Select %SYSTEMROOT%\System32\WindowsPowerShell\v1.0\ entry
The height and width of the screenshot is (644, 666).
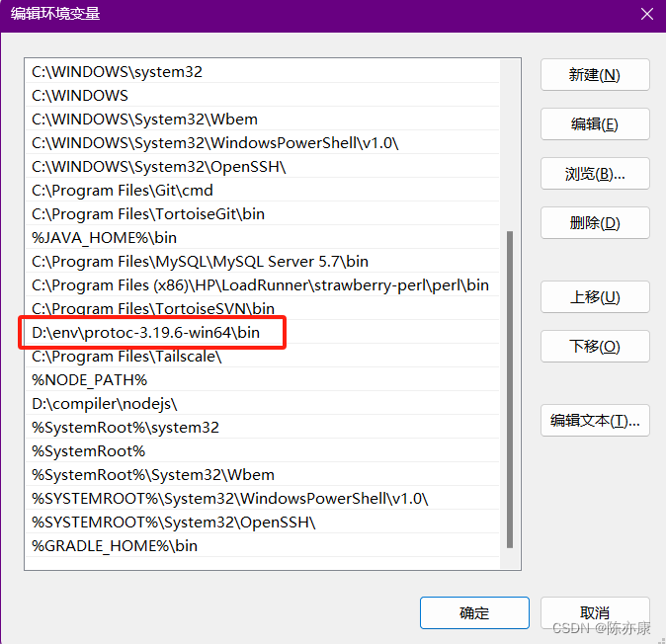coord(262,499)
